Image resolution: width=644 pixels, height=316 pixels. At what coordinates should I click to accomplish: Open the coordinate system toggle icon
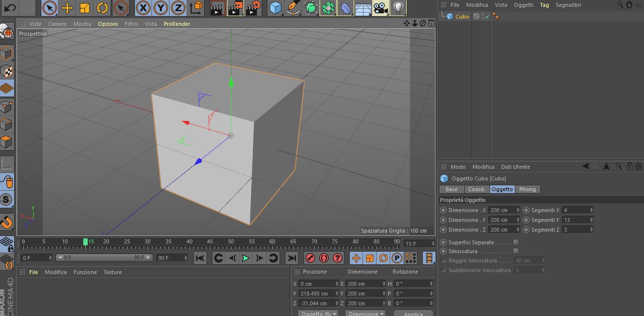point(196,8)
